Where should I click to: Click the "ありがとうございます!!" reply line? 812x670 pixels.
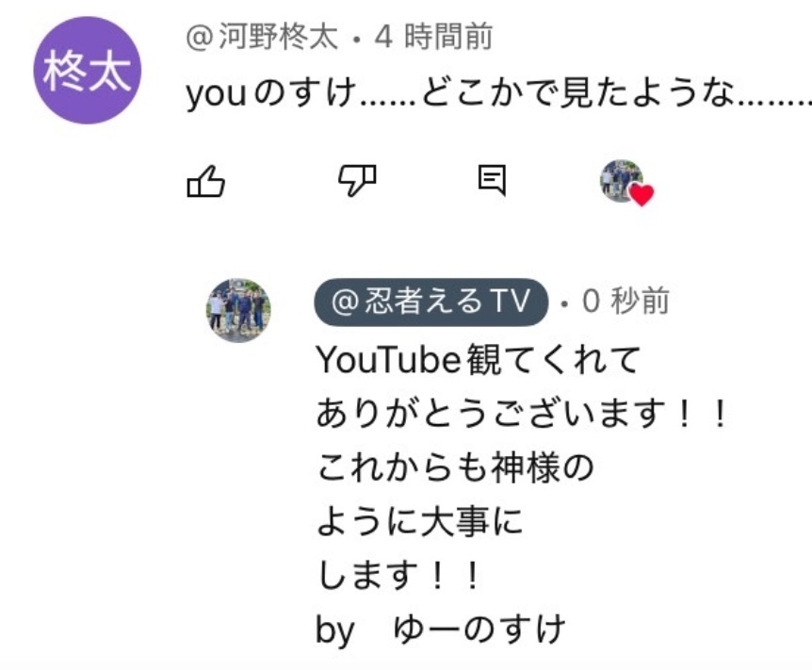click(523, 414)
